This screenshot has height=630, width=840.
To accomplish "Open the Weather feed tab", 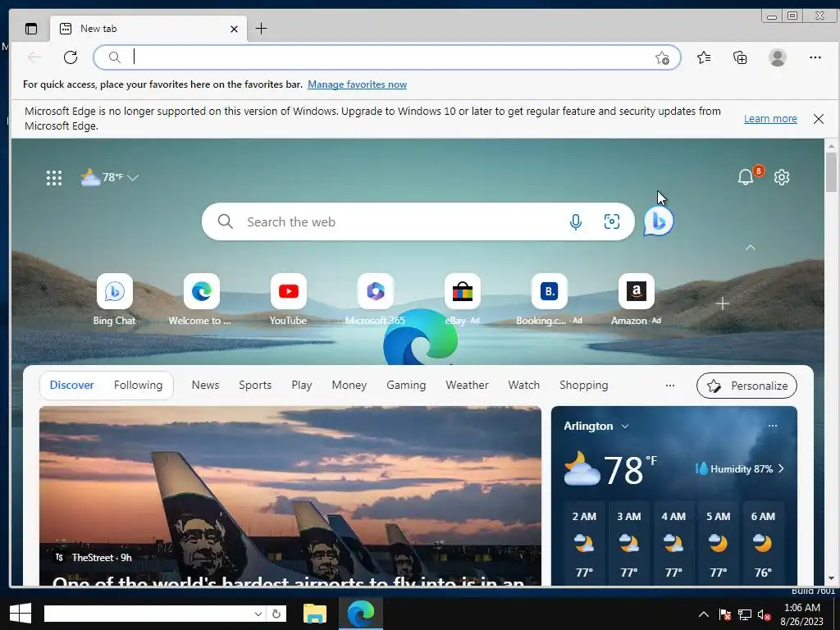I will tap(467, 386).
